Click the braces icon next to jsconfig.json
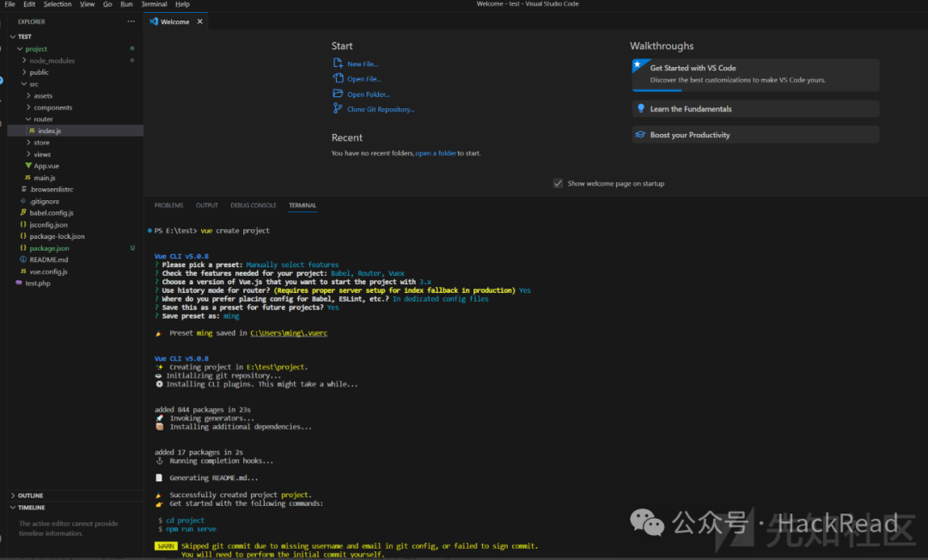928x560 pixels. click(x=23, y=224)
